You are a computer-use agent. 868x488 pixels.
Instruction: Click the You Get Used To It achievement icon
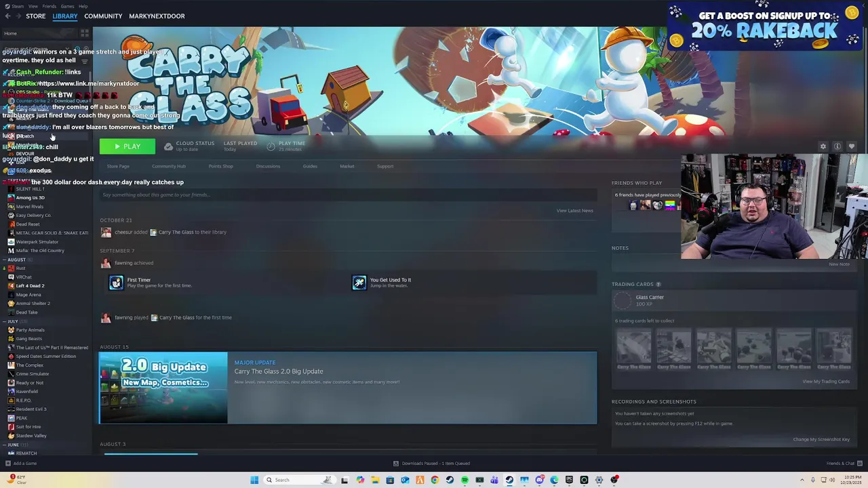[x=359, y=283]
